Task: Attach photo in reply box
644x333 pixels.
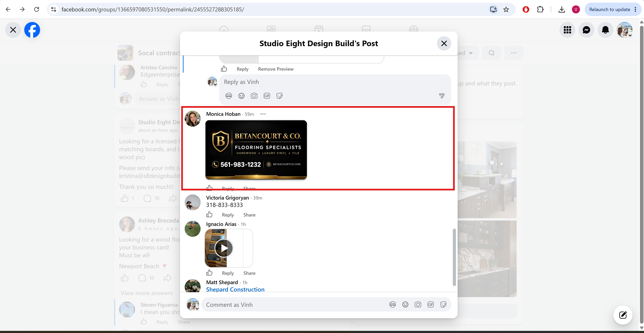Action: [x=254, y=96]
